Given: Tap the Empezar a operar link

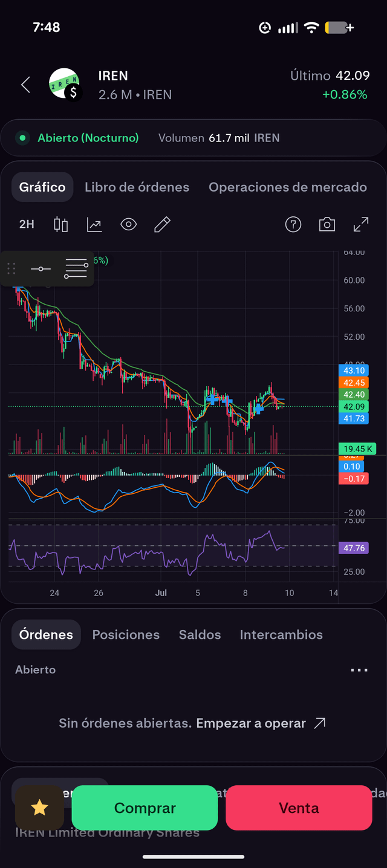Looking at the screenshot, I should [261, 723].
